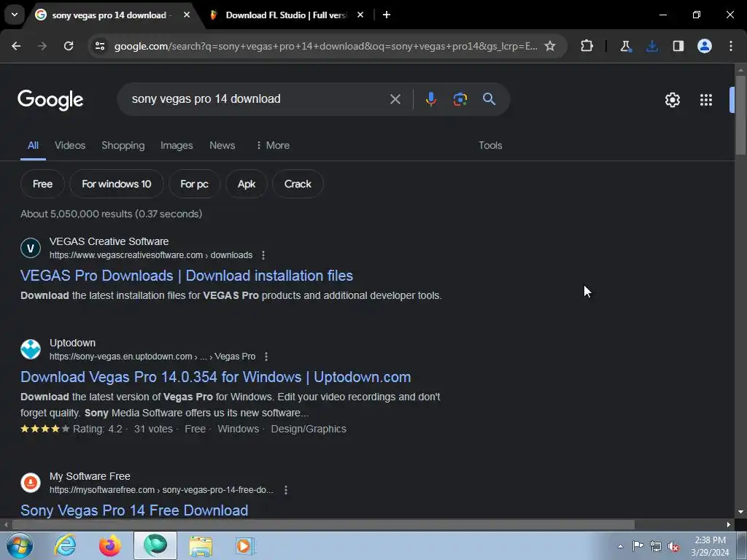This screenshot has height=560, width=747.
Task: Clear the search box text
Action: coord(395,99)
